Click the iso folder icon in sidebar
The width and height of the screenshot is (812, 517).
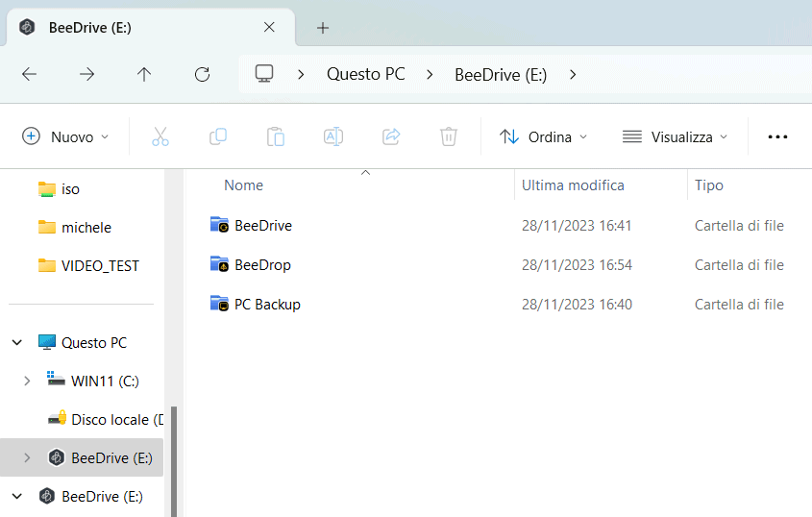(x=47, y=189)
